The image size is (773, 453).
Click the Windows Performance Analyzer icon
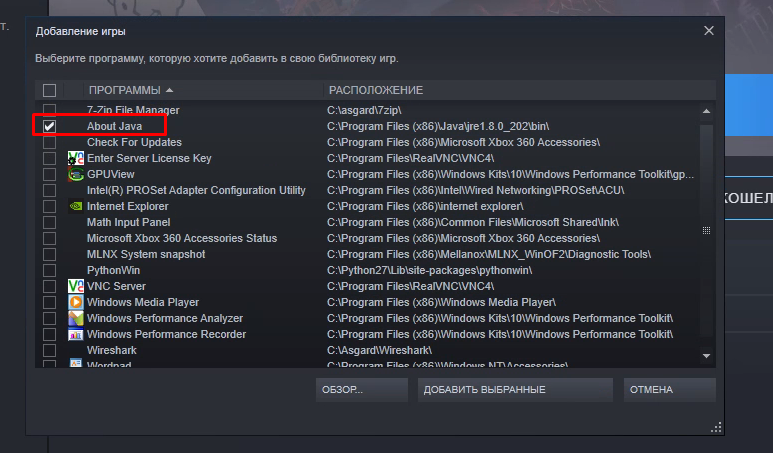pyautogui.click(x=75, y=318)
